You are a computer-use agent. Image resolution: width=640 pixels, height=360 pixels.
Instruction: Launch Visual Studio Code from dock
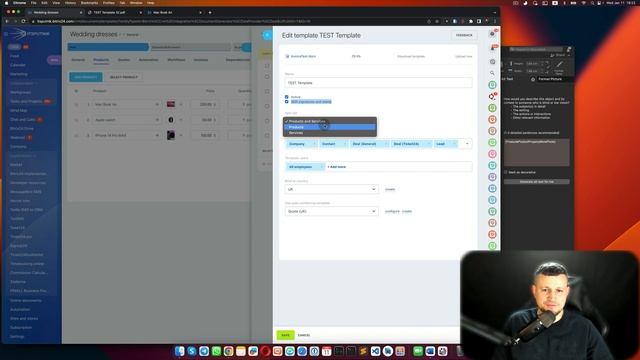click(x=376, y=351)
